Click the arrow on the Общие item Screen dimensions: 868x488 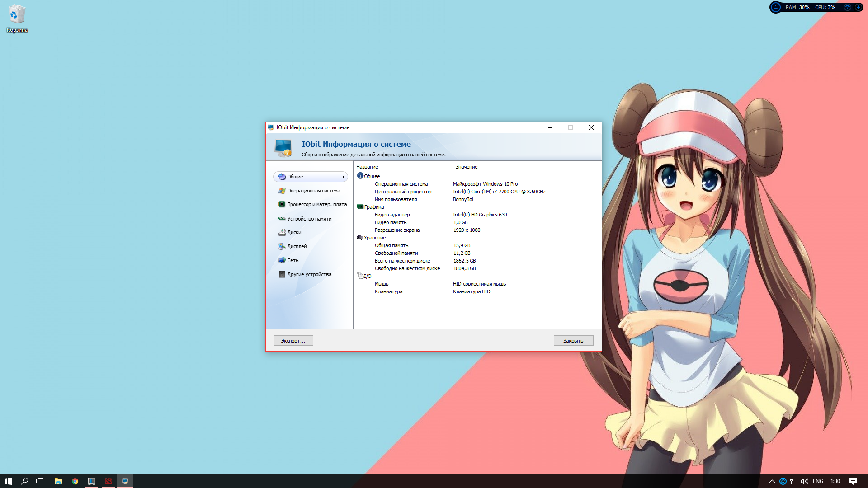[x=343, y=177]
